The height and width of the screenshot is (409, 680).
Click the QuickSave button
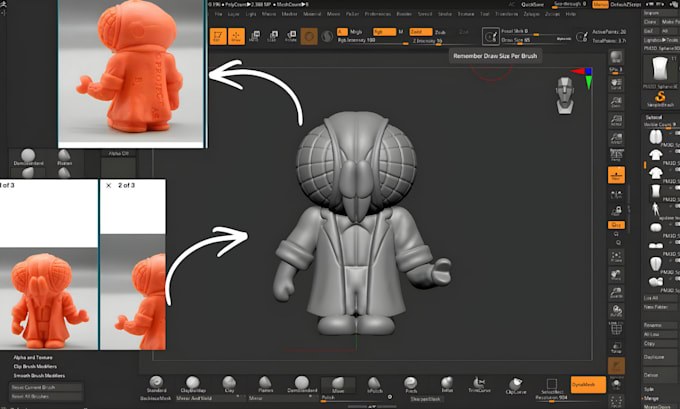(533, 4)
